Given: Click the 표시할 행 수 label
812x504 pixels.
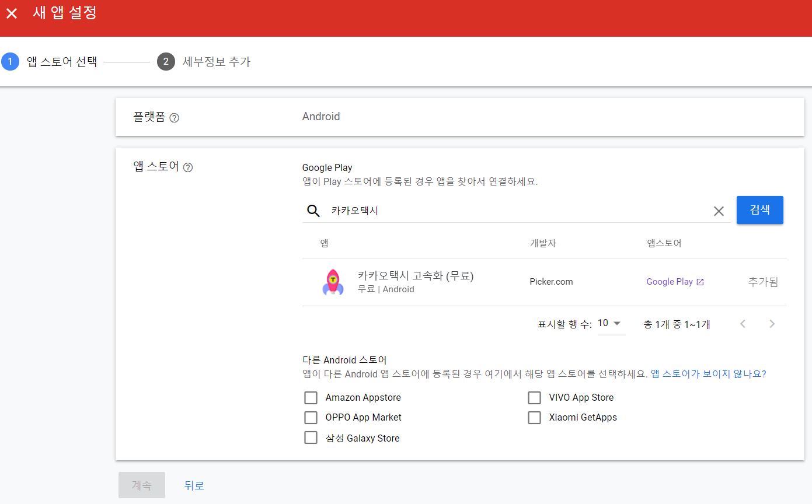Looking at the screenshot, I should pos(564,324).
